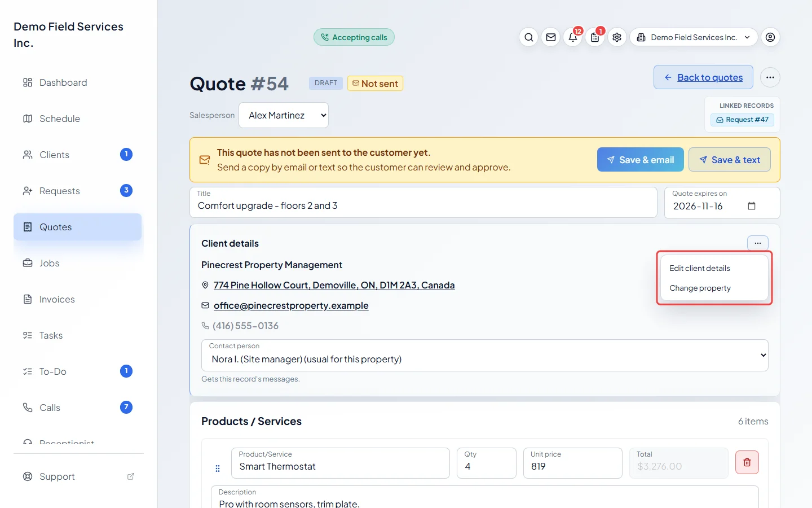The height and width of the screenshot is (508, 812).
Task: Click the Quote expires on date field
Action: [722, 203]
